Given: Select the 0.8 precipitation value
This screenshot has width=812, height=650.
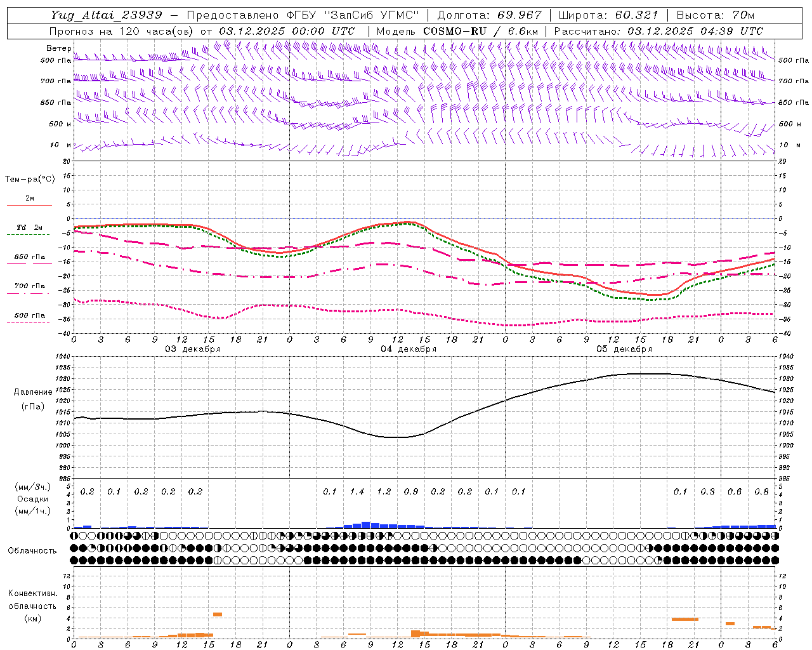Looking at the screenshot, I should pos(761,492).
